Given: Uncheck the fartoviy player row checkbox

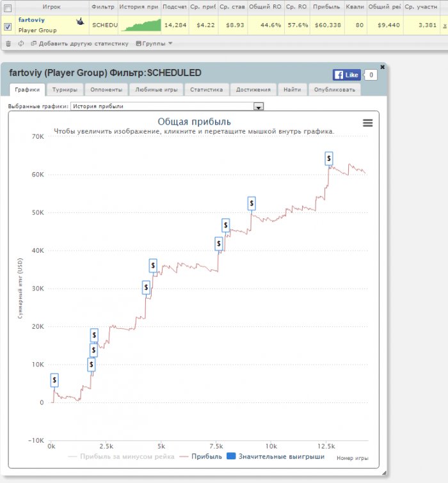Looking at the screenshot, I should tap(8, 26).
